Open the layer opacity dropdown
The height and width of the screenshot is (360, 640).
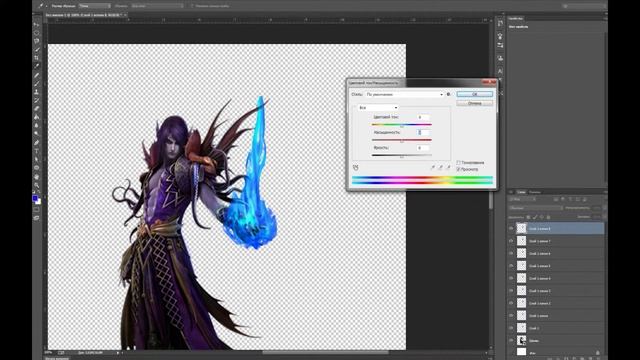604,208
